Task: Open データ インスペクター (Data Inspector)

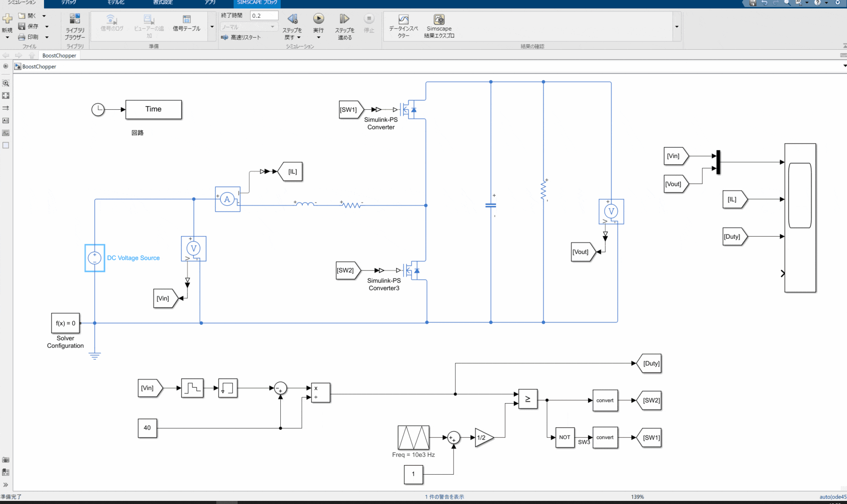Action: pyautogui.click(x=403, y=26)
